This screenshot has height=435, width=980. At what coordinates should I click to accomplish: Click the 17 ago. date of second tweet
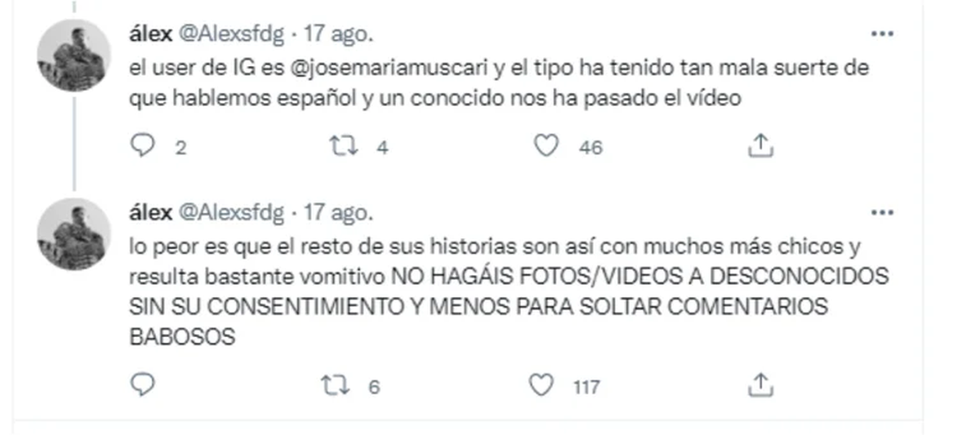pos(339,213)
